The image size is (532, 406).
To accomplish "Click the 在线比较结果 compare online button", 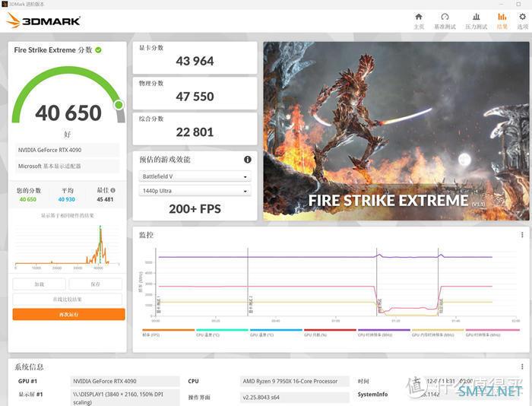I will click(68, 299).
